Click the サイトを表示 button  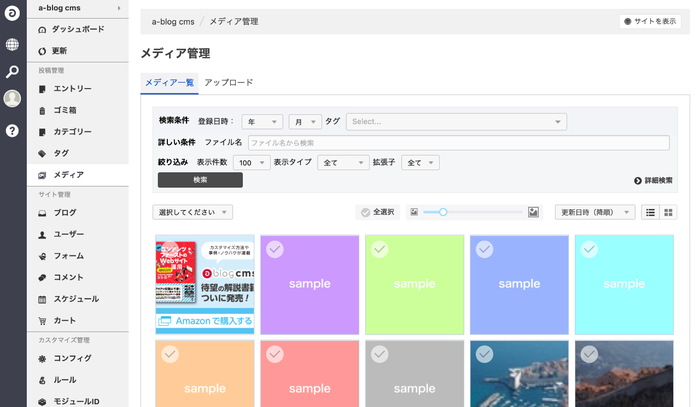pos(650,20)
